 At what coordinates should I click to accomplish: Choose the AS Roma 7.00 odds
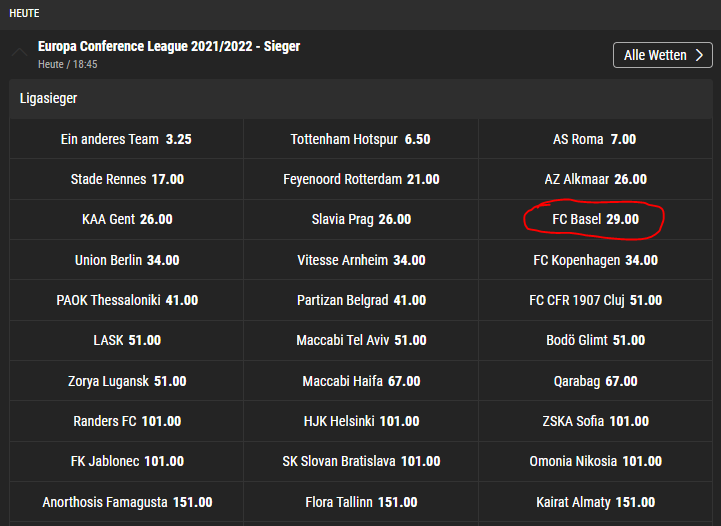tap(595, 139)
